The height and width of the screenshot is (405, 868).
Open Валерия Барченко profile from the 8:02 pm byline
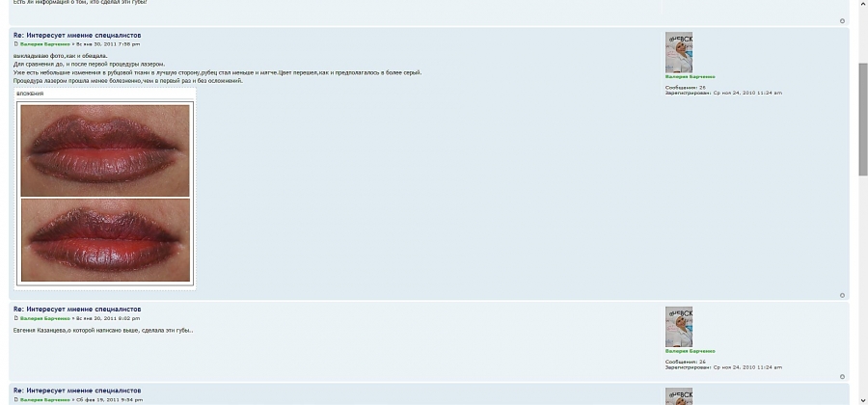coord(45,318)
